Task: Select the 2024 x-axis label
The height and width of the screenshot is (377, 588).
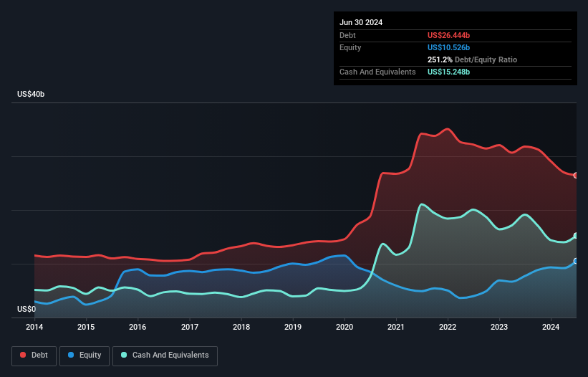Action: [551, 327]
